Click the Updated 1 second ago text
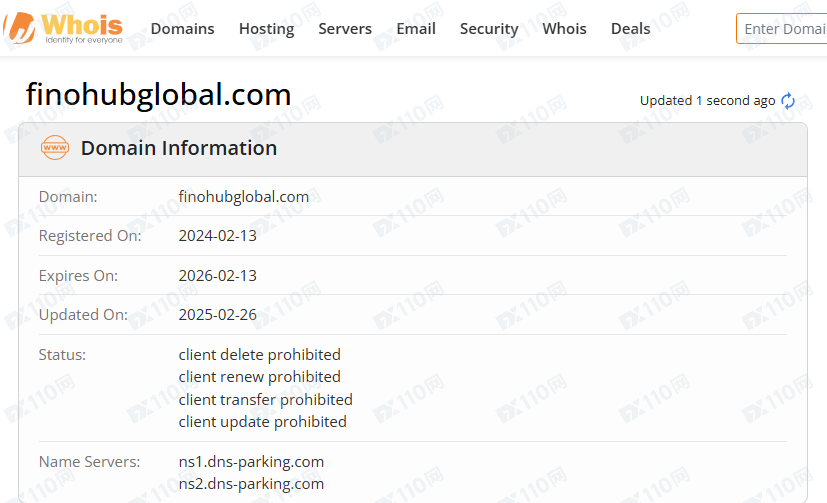This screenshot has width=827, height=503. click(707, 101)
